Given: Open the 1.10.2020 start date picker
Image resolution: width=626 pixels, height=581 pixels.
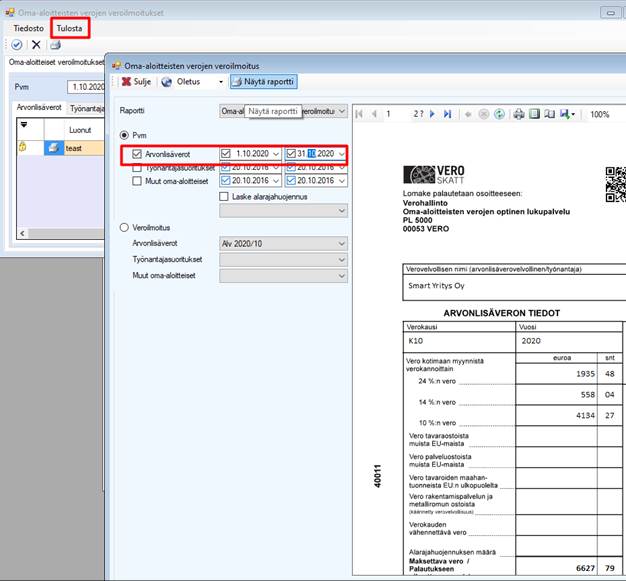Looking at the screenshot, I should pyautogui.click(x=275, y=154).
